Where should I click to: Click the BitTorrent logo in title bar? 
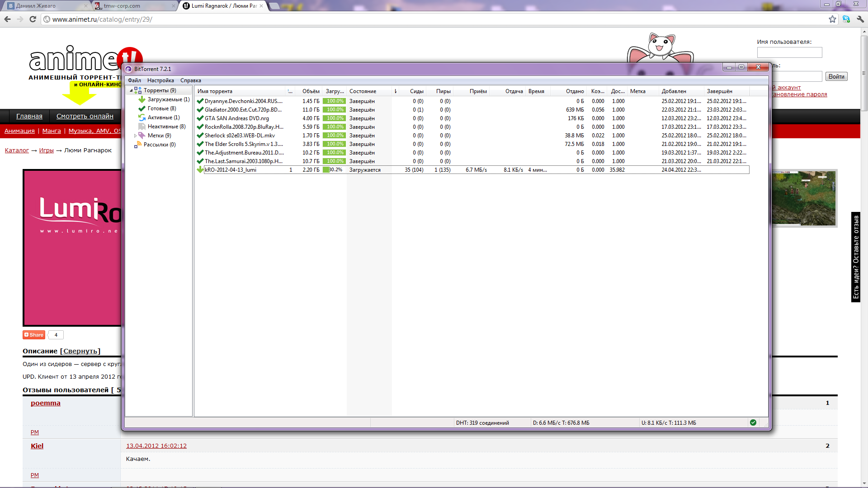pos(128,69)
